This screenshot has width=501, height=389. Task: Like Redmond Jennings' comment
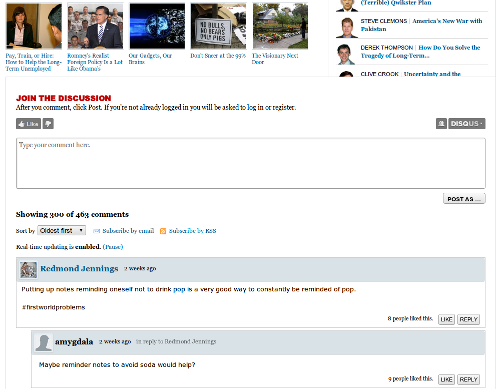(446, 319)
